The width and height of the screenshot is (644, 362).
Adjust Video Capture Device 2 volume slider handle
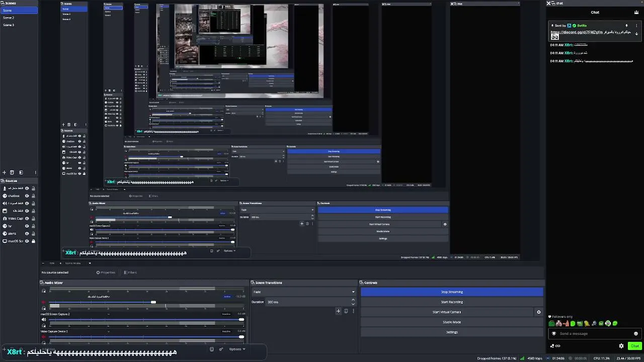(242, 337)
